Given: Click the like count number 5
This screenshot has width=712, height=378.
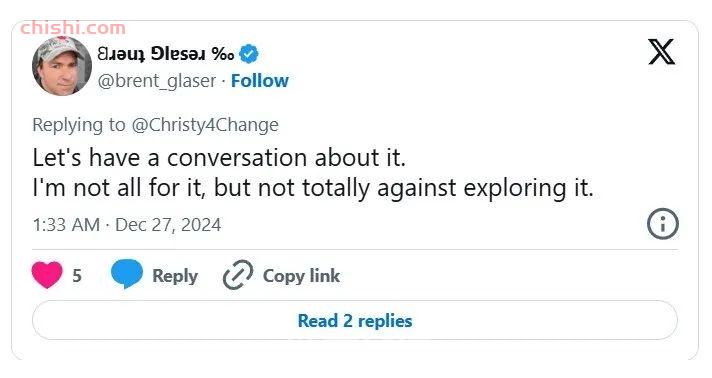Looking at the screenshot, I should (x=77, y=275).
